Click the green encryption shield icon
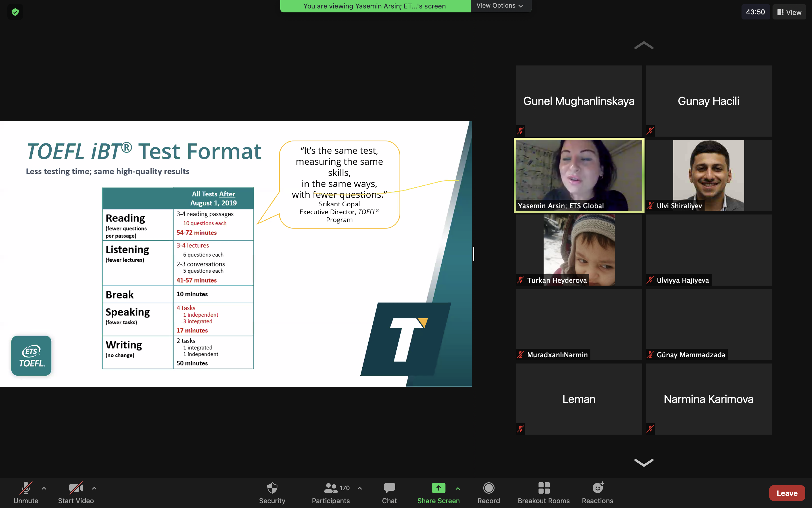 click(x=15, y=12)
